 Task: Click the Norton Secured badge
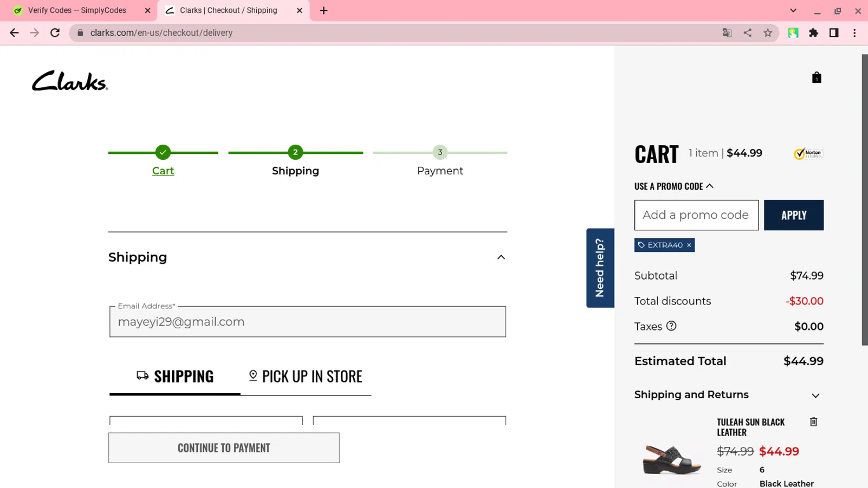pos(808,153)
